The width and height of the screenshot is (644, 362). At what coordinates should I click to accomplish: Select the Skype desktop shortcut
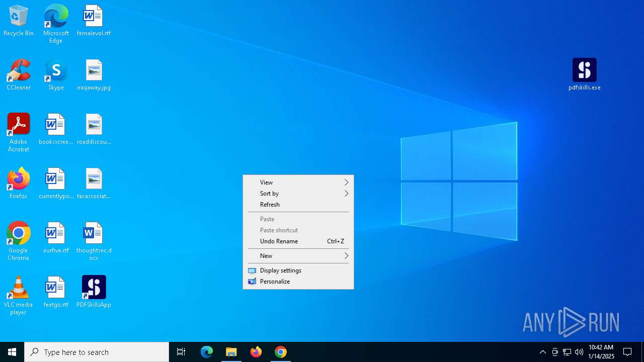(x=56, y=75)
